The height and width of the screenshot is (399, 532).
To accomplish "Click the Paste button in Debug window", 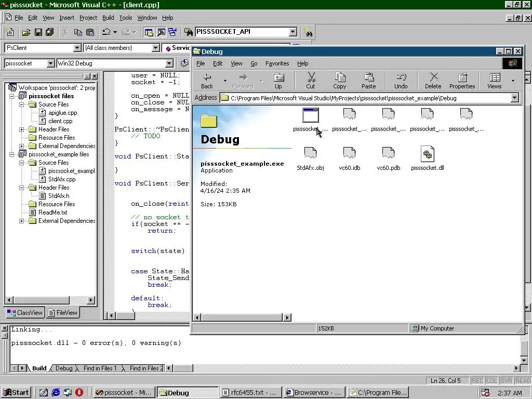I will [x=369, y=81].
